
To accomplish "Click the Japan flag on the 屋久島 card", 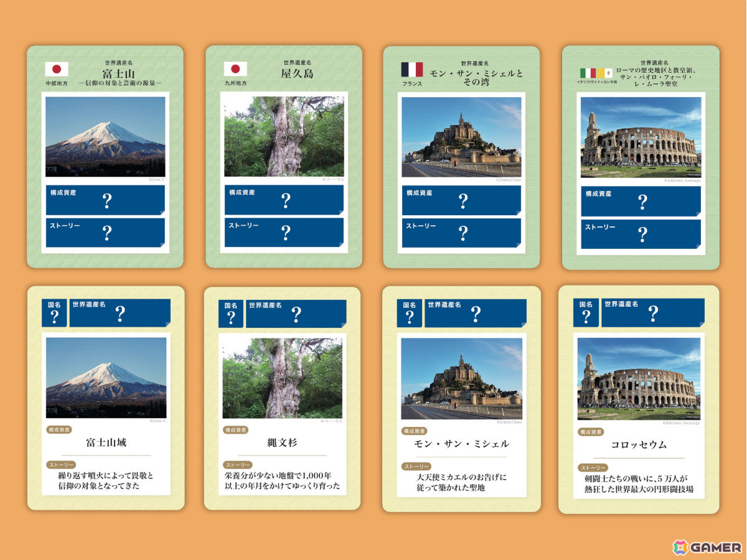I will pyautogui.click(x=235, y=69).
